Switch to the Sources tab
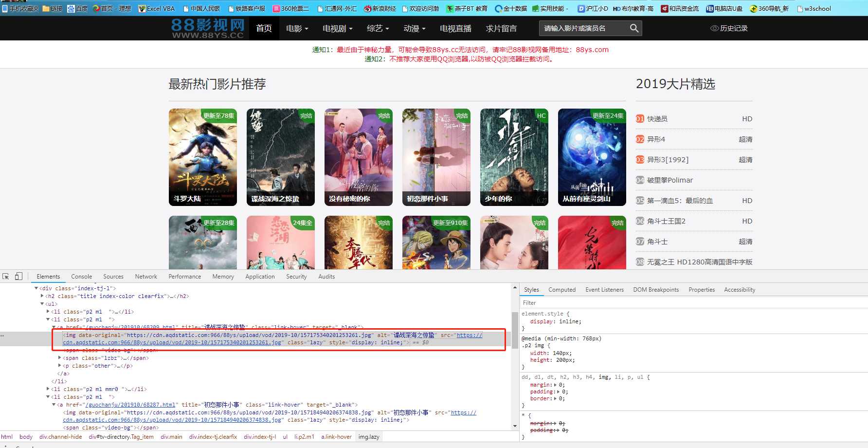This screenshot has width=868, height=448. (113, 276)
